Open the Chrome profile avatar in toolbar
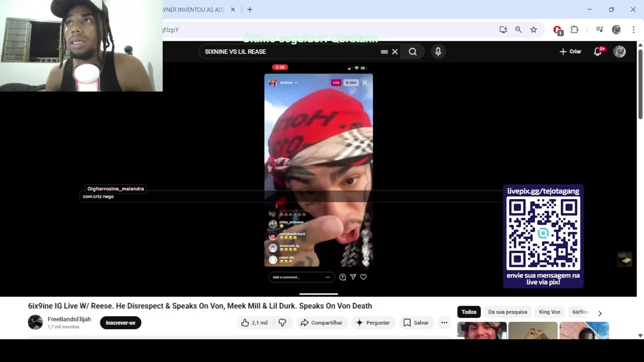644x362 pixels. [x=616, y=30]
